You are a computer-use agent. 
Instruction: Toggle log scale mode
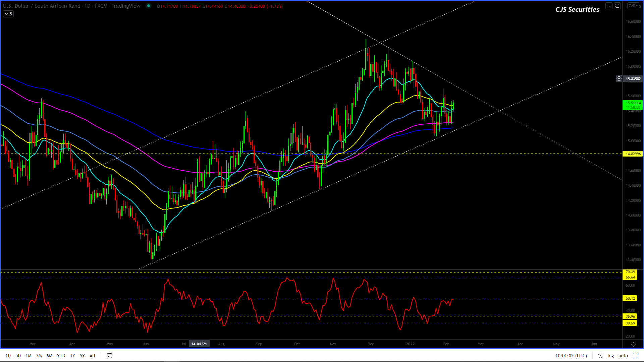pyautogui.click(x=610, y=356)
